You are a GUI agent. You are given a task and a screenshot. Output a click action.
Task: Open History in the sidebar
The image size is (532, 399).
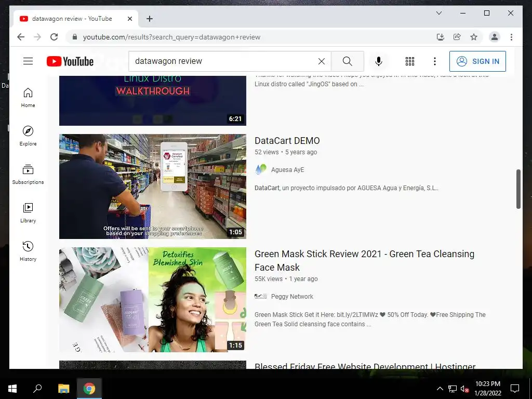pyautogui.click(x=28, y=251)
